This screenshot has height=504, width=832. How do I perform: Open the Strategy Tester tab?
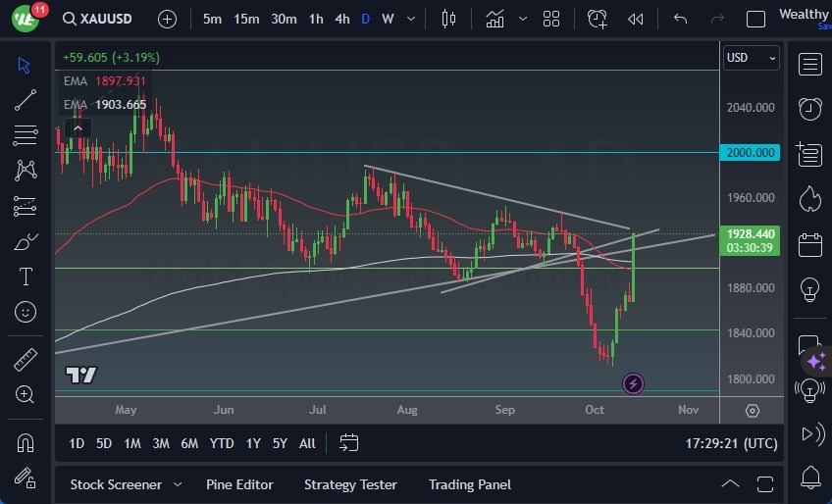point(350,484)
